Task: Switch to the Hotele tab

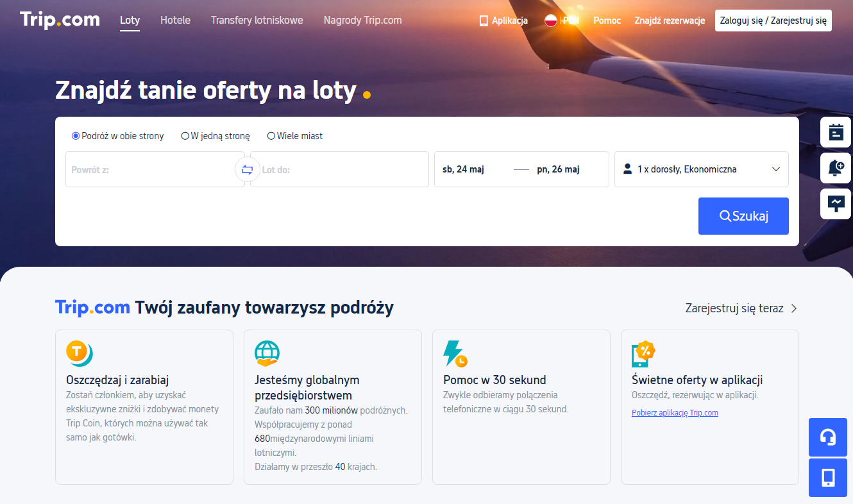Action: pos(175,20)
